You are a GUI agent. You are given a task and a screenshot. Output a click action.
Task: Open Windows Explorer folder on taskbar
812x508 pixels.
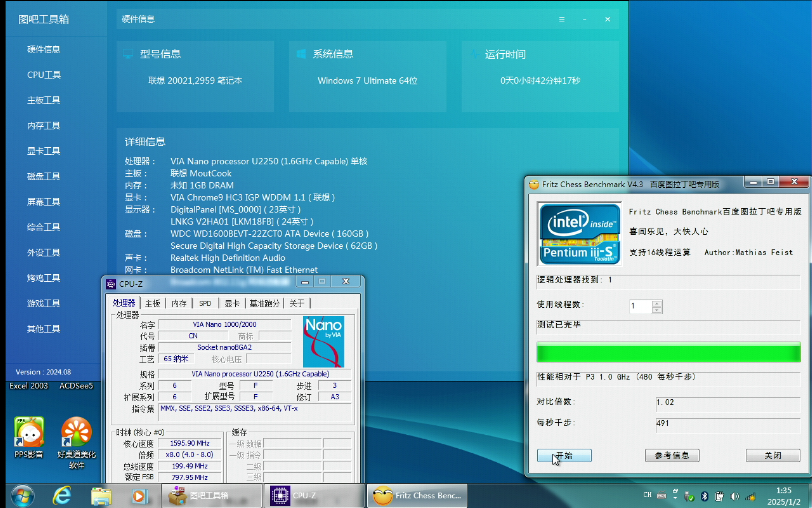tap(101, 496)
